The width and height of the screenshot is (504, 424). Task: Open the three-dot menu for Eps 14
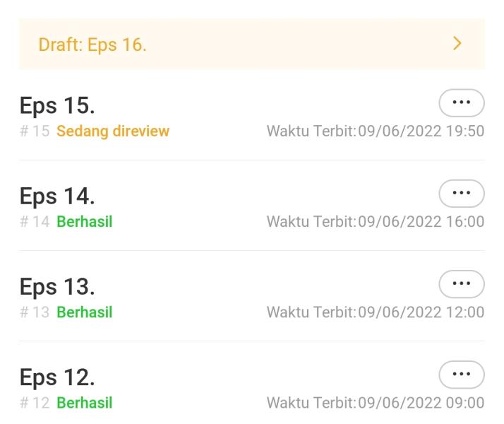(462, 193)
